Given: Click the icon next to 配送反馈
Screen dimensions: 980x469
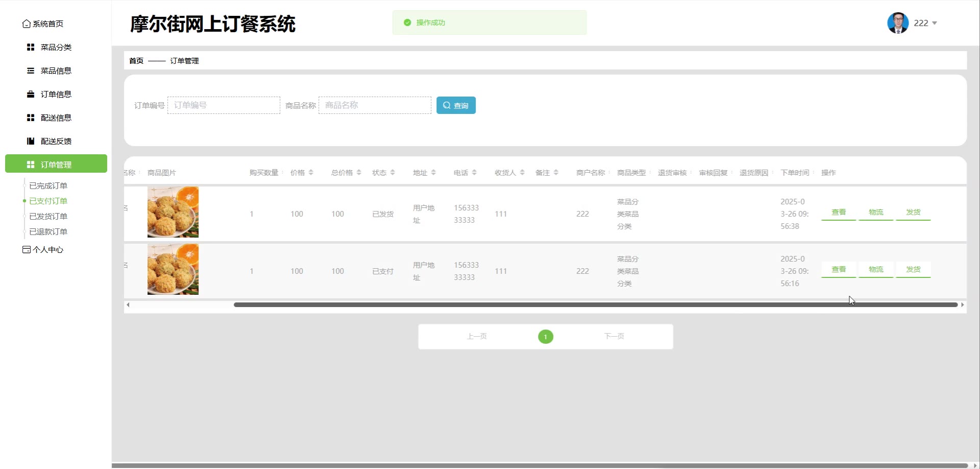Looking at the screenshot, I should pyautogui.click(x=31, y=141).
